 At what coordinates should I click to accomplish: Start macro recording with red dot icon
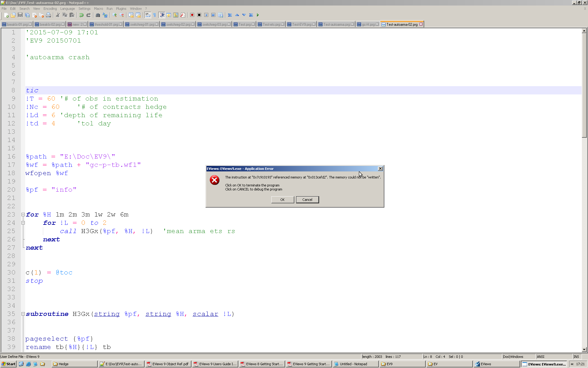tap(192, 15)
